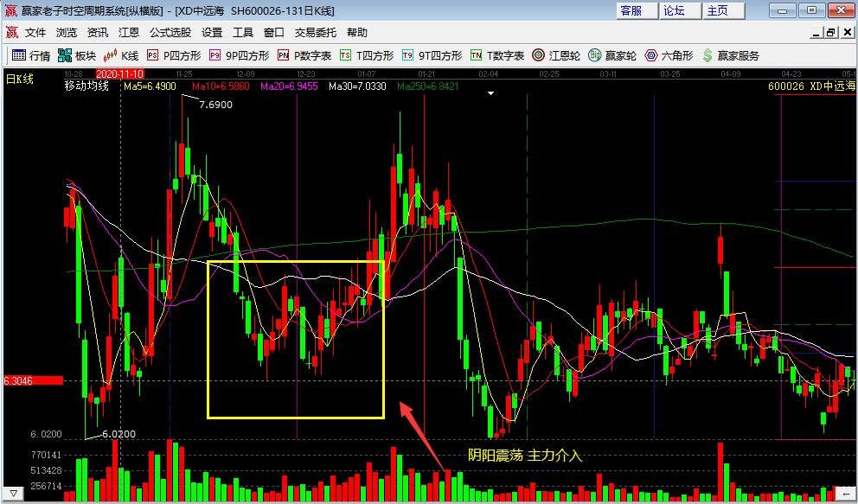This screenshot has height=504, width=858.
Task: Click the small white triangle marker atop chart
Action: (x=490, y=93)
